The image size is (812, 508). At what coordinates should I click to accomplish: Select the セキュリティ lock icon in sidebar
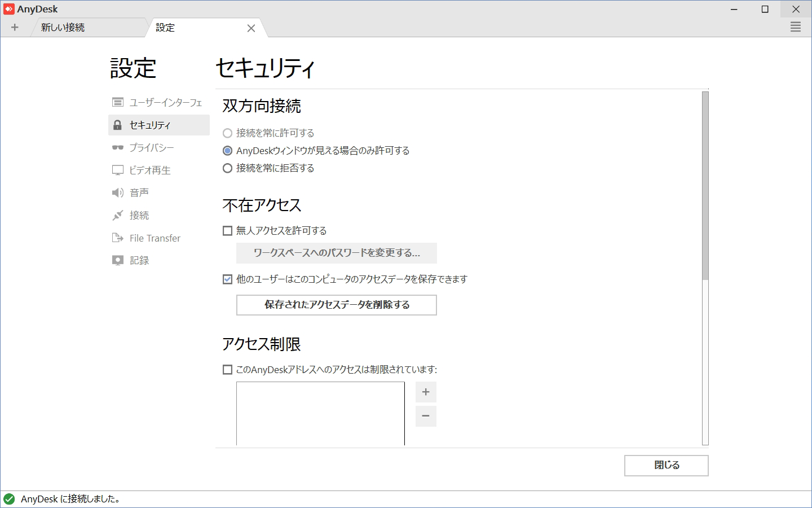pyautogui.click(x=118, y=125)
